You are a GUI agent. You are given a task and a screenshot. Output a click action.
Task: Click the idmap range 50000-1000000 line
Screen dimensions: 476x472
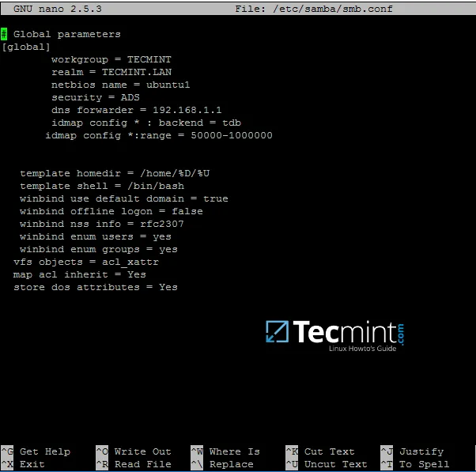coord(159,136)
